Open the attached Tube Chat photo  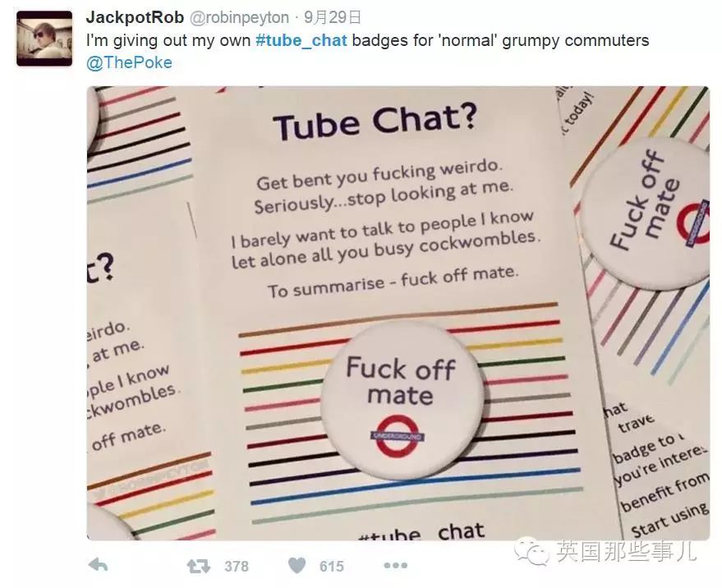[x=398, y=313]
